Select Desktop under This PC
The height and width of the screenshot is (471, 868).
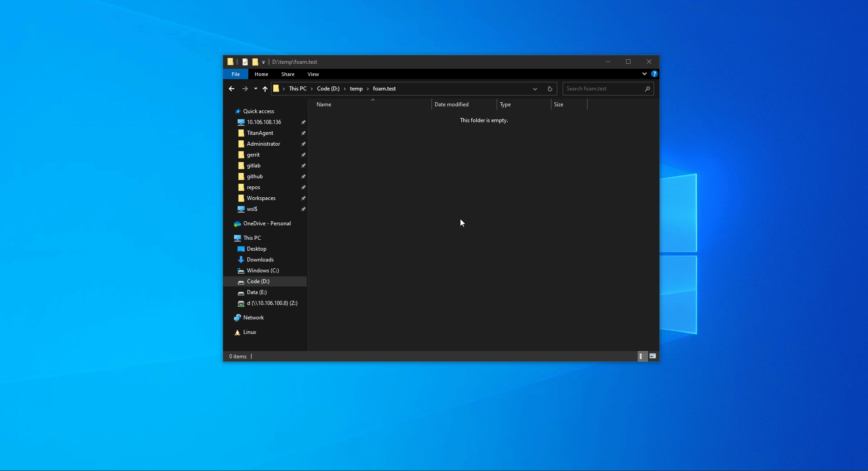256,249
